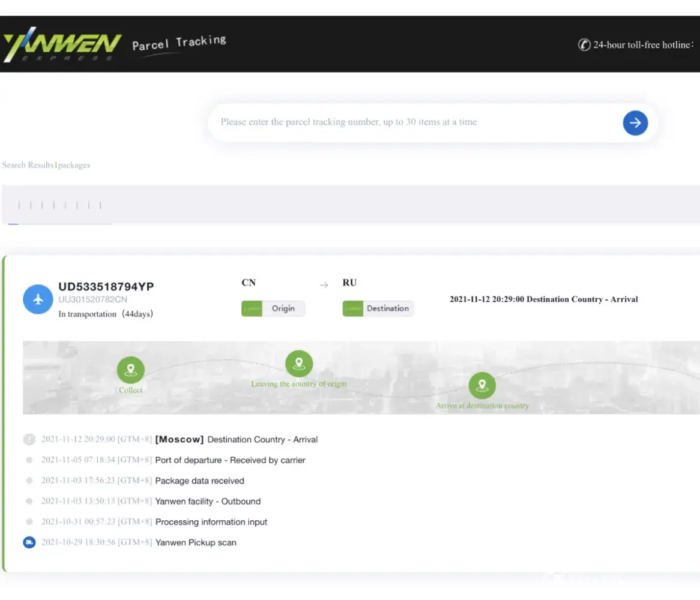Click the dot beside Yanwen facility Outbound

coord(29,501)
